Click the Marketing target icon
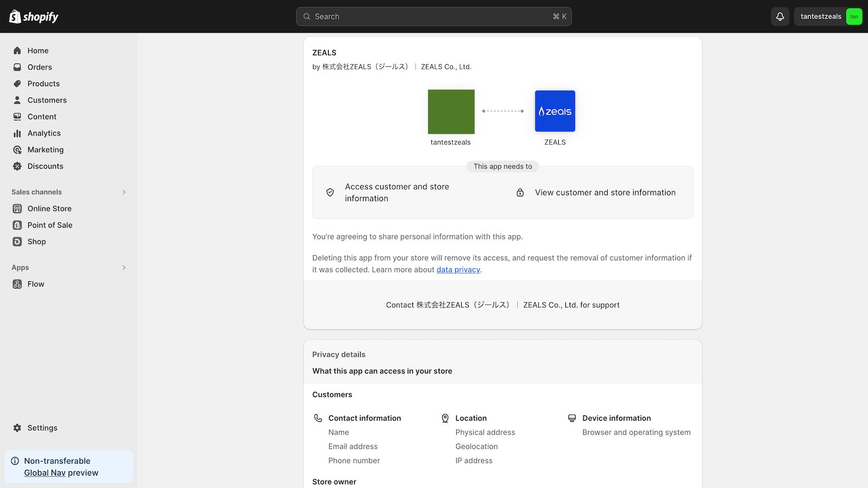This screenshot has width=868, height=488. point(17,150)
